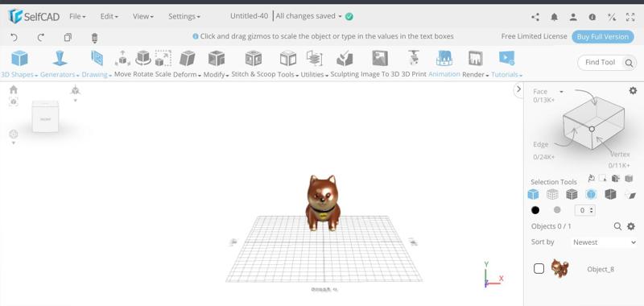This screenshot has height=306, width=644.
Task: Open the Generators tool icon
Action: coord(60,58)
